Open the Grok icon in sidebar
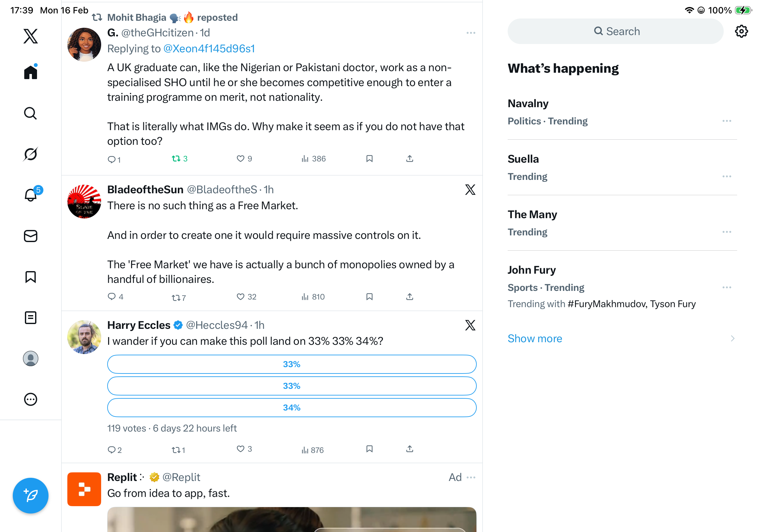This screenshot has width=762, height=532. point(31,154)
